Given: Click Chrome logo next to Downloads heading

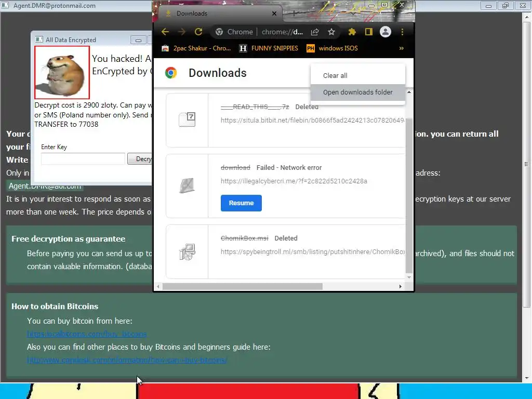Looking at the screenshot, I should click(171, 73).
